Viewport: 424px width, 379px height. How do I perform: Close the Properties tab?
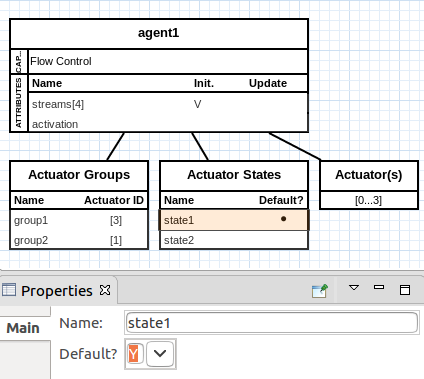(x=105, y=290)
